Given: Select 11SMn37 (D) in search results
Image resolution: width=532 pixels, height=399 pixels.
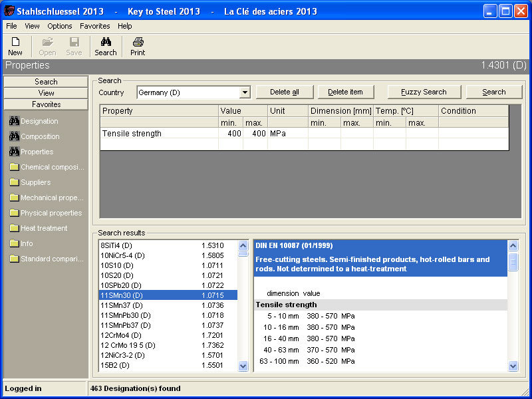Looking at the screenshot, I should pos(168,305).
